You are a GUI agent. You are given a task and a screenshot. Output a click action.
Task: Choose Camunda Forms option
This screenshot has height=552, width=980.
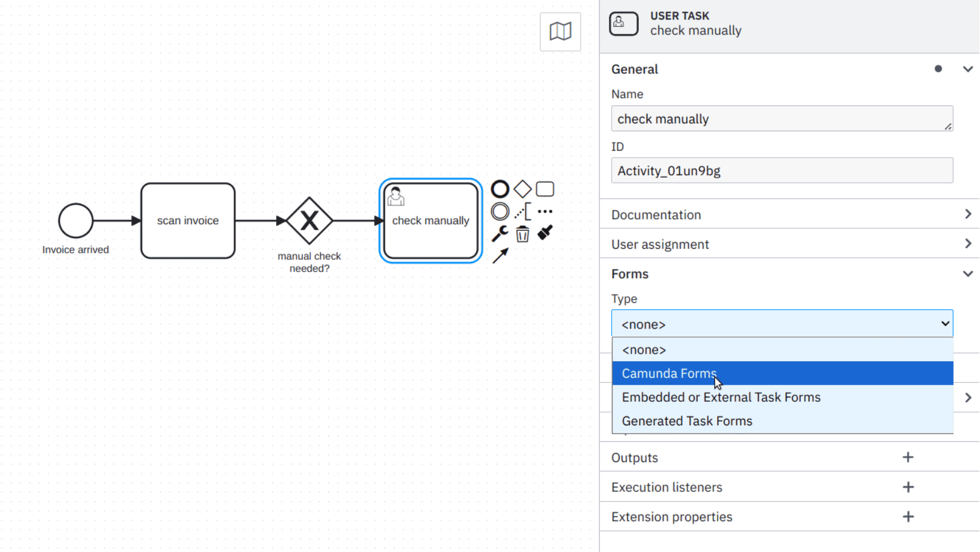click(782, 373)
